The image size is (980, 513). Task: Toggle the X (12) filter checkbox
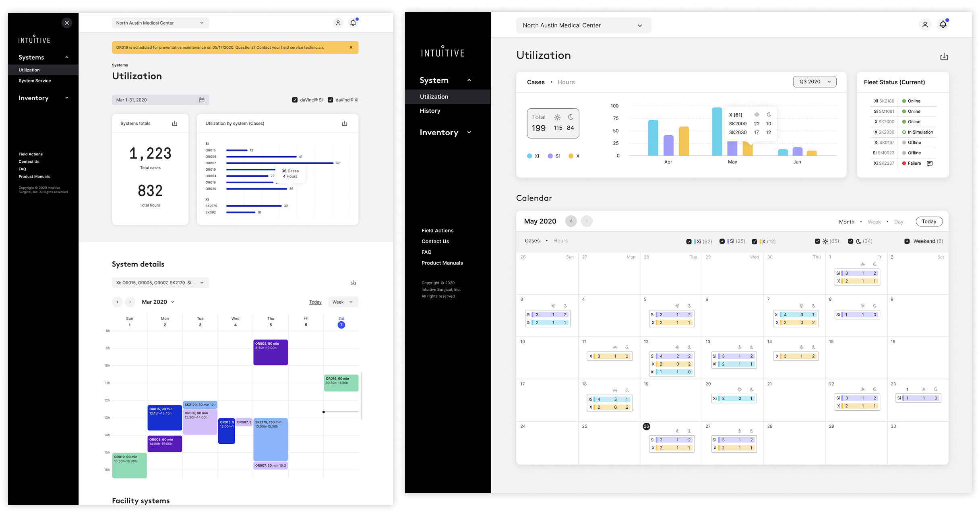(x=754, y=241)
